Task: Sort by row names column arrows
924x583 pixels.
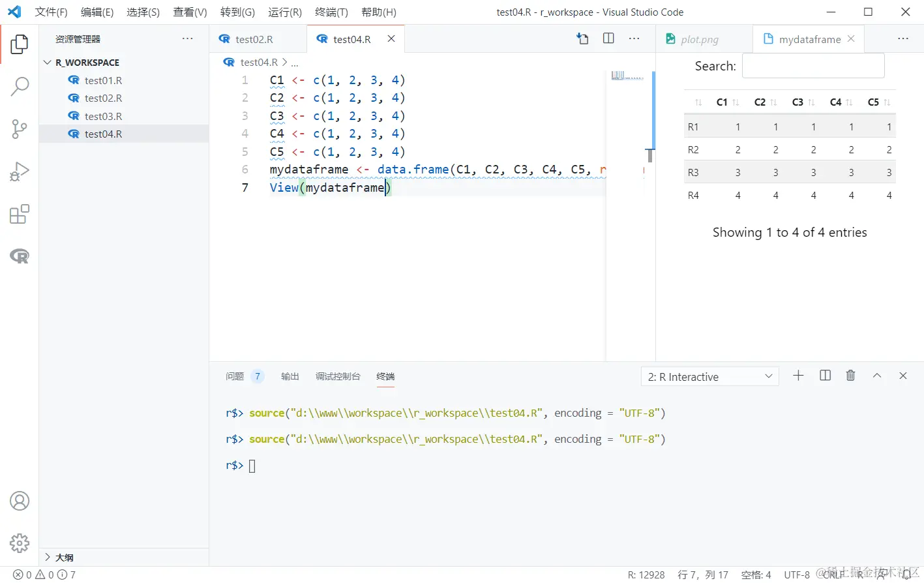Action: (698, 102)
